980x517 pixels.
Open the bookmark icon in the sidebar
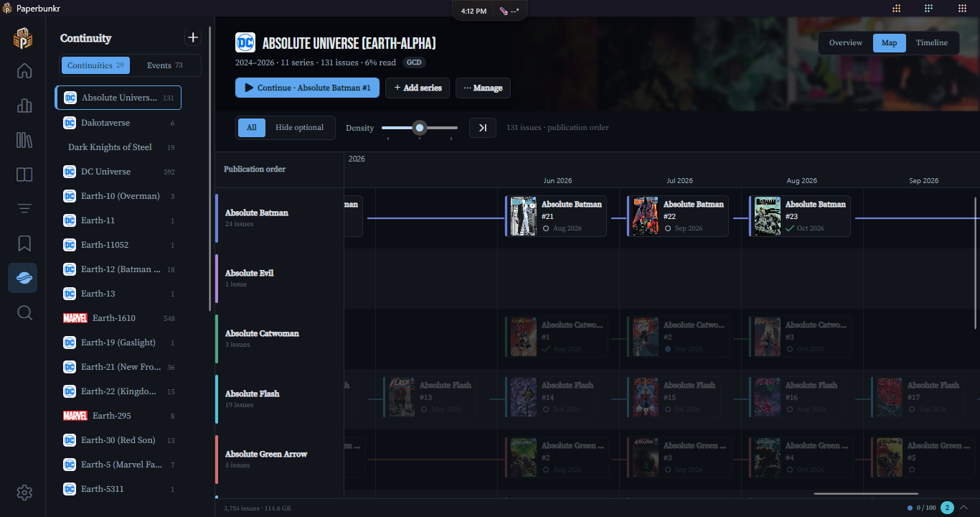click(24, 243)
